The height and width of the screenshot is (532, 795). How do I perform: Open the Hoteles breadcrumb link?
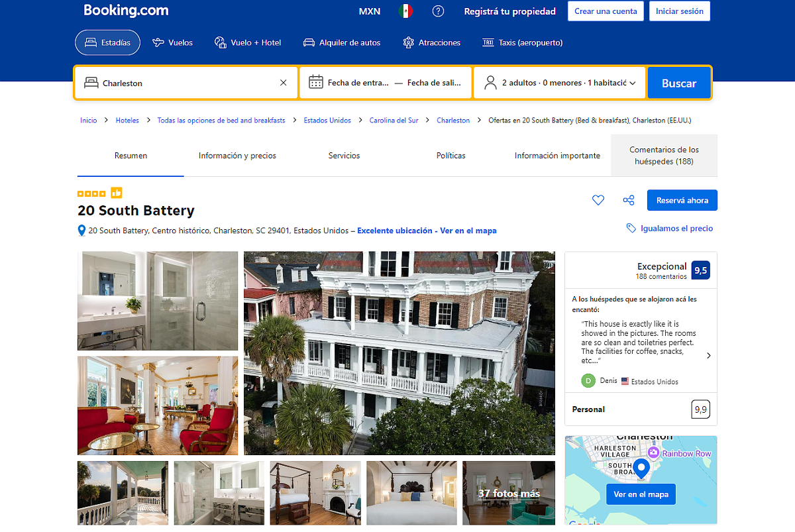[127, 121]
